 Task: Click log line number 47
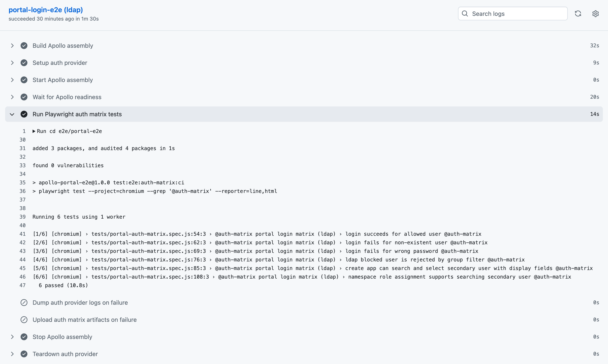coord(22,285)
